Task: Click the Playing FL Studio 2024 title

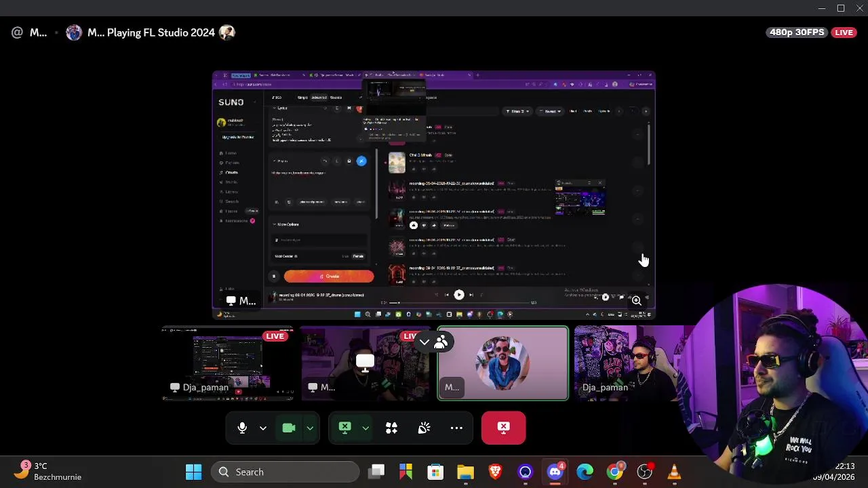Action: point(161,33)
